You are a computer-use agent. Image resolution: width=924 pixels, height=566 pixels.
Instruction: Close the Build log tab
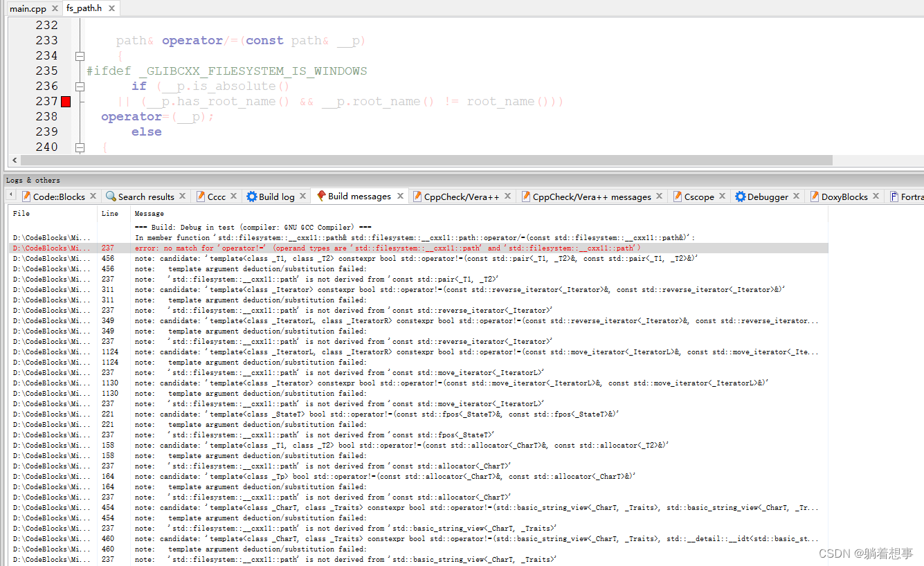(x=304, y=197)
